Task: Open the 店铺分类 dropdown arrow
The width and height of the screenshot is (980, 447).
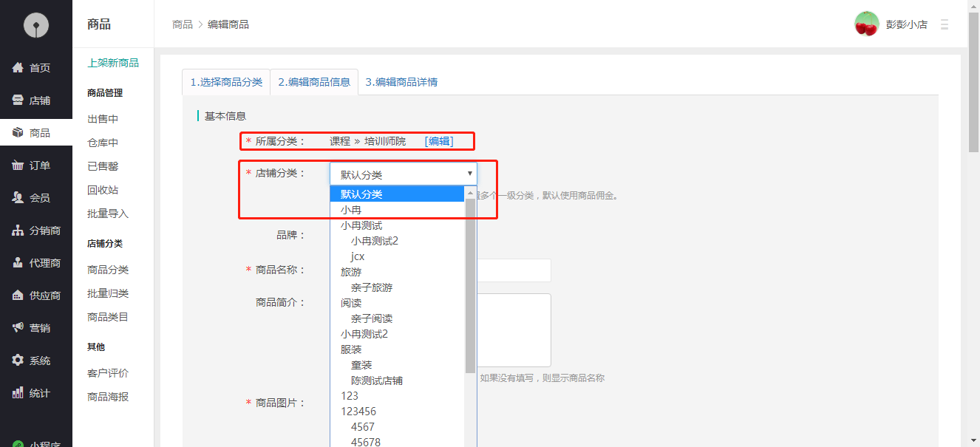Action: 469,172
